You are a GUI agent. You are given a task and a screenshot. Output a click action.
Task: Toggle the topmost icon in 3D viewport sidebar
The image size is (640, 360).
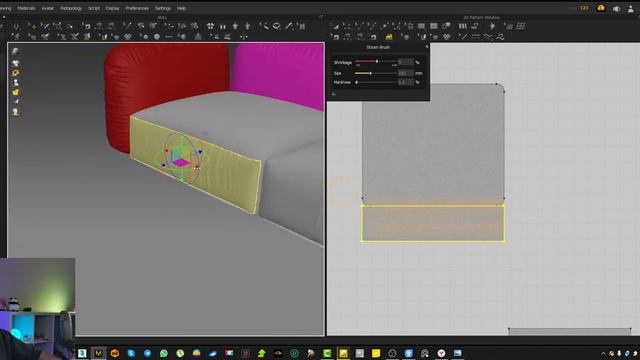coord(16,51)
